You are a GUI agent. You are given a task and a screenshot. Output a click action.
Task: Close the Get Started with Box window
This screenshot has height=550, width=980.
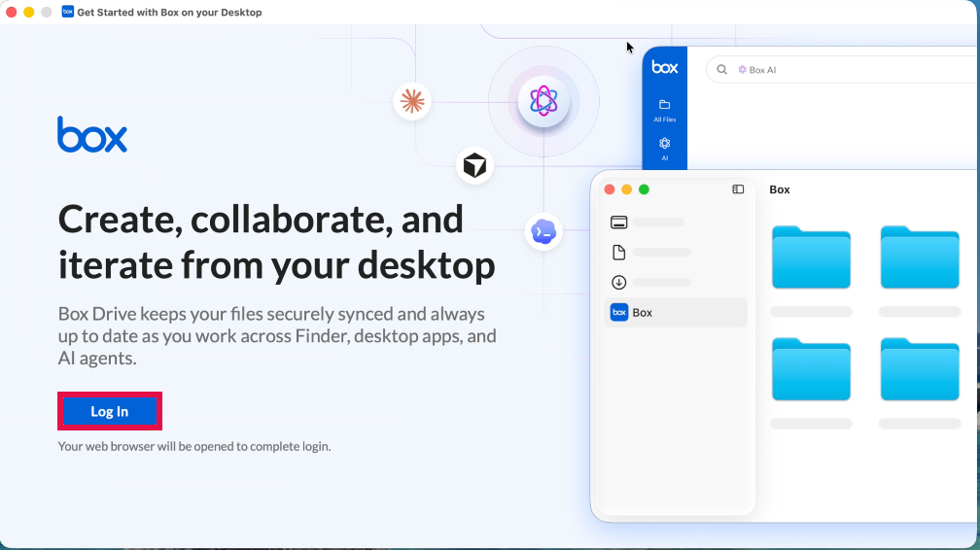[12, 12]
